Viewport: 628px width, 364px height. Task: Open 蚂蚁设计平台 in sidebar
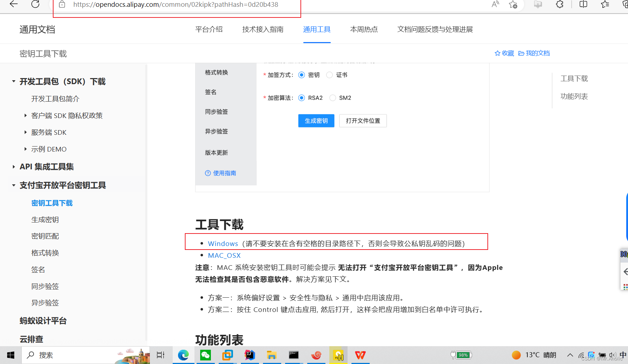coord(43,321)
